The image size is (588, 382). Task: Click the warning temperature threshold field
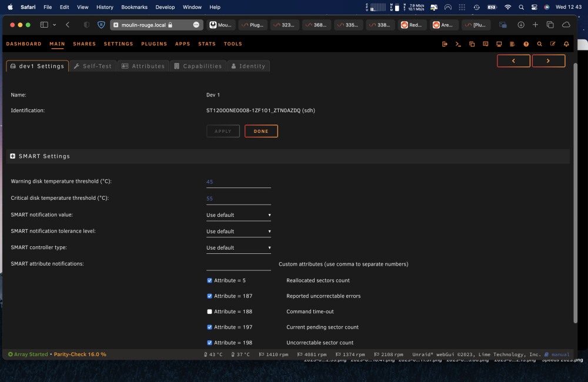[239, 182]
